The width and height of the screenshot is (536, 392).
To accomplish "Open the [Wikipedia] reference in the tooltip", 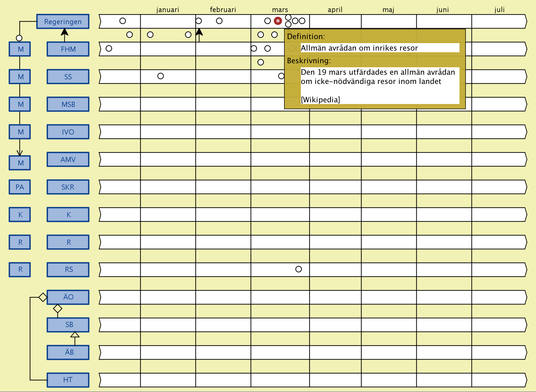I will click(320, 100).
